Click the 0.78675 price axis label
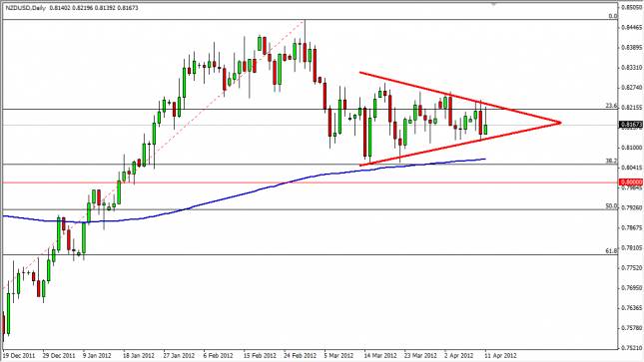This screenshot has width=644, height=362. 632,227
